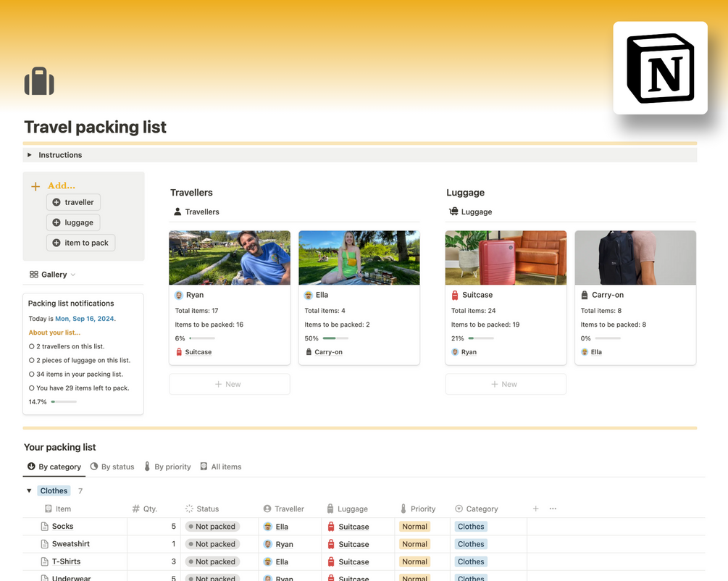Viewport: 728px width, 581px height.
Task: Click the Item column header
Action: [58, 509]
